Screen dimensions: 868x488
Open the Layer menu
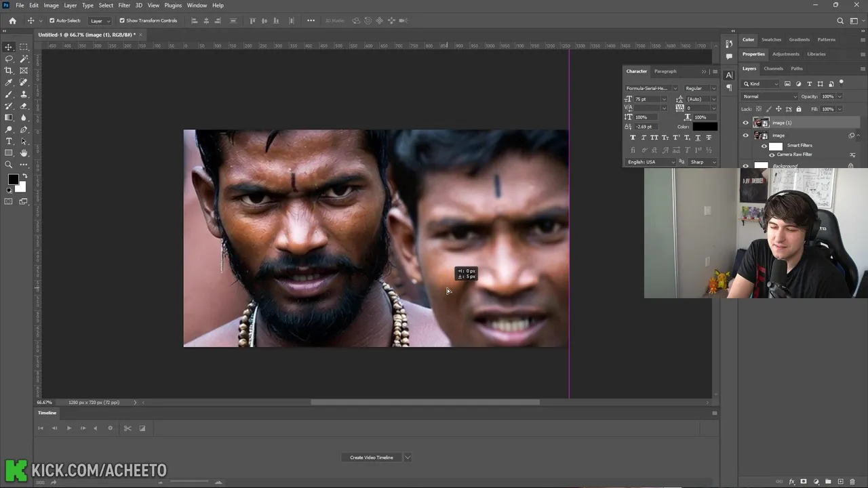[x=71, y=5]
